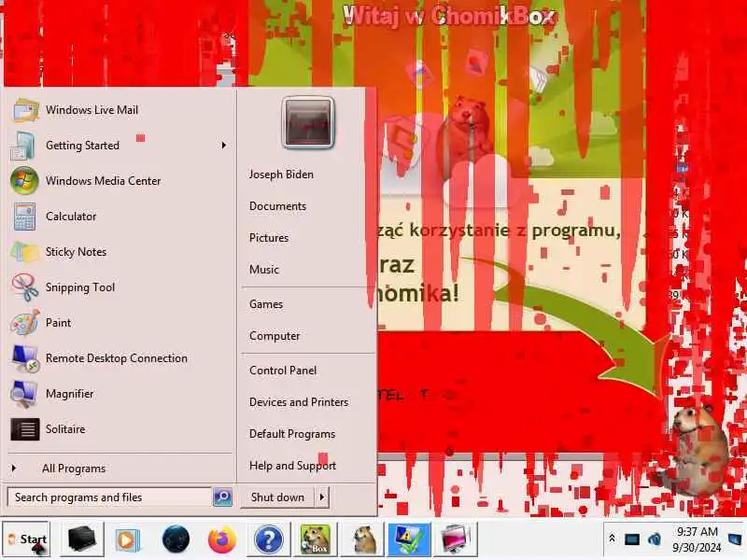Click the Sticky Notes label

tap(77, 252)
